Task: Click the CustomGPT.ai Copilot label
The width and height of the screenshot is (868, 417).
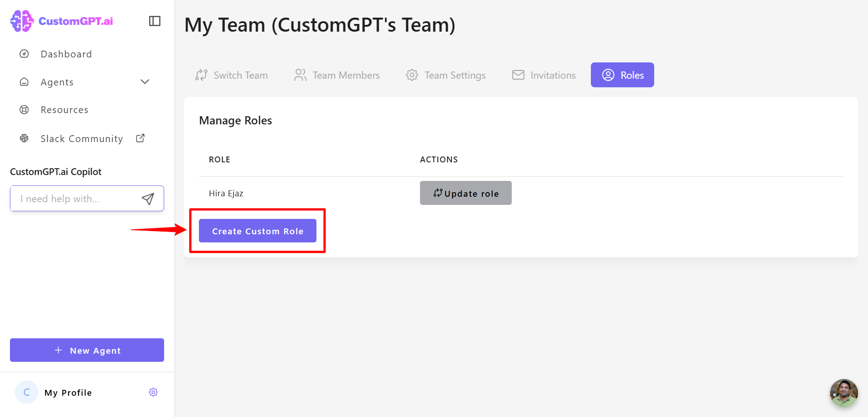Action: 56,172
